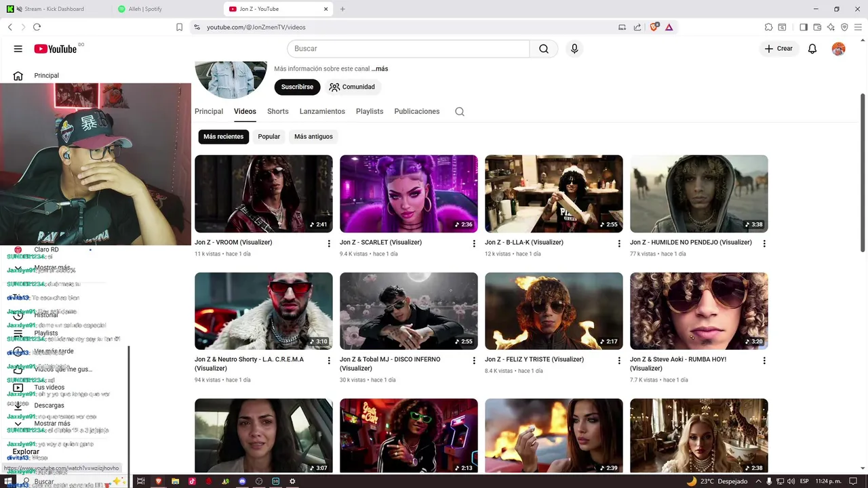
Task: Start voice search with microphone icon
Action: tap(574, 49)
